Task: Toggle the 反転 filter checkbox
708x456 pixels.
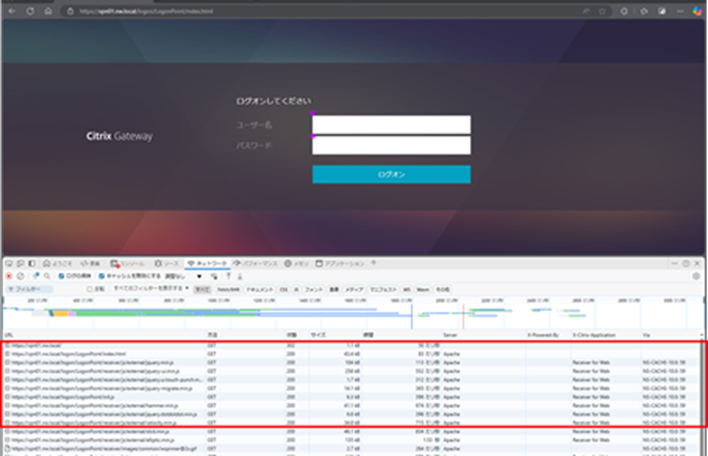Action: [x=89, y=289]
